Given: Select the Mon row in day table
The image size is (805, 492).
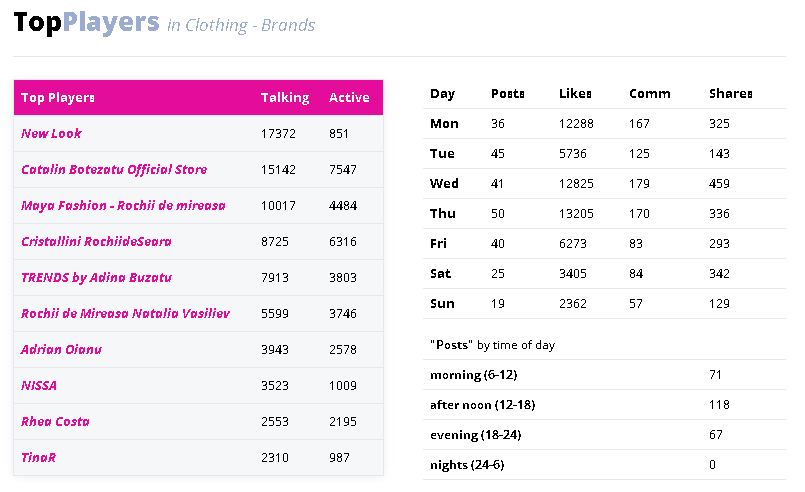Looking at the screenshot, I should pos(604,124).
